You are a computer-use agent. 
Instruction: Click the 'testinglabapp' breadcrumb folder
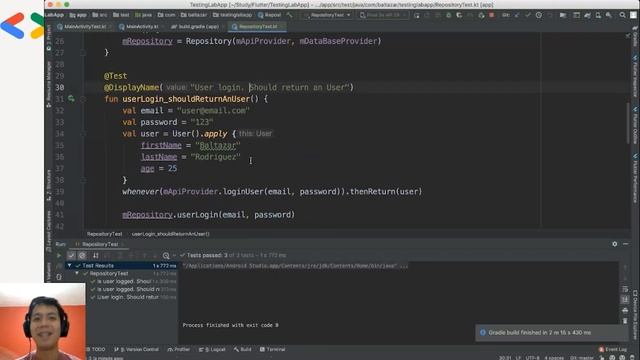(233, 15)
